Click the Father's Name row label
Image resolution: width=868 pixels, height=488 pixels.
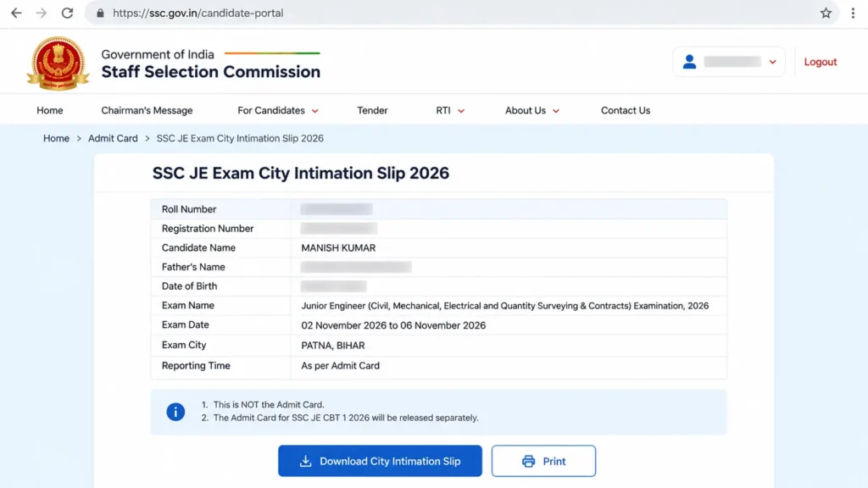pos(193,267)
